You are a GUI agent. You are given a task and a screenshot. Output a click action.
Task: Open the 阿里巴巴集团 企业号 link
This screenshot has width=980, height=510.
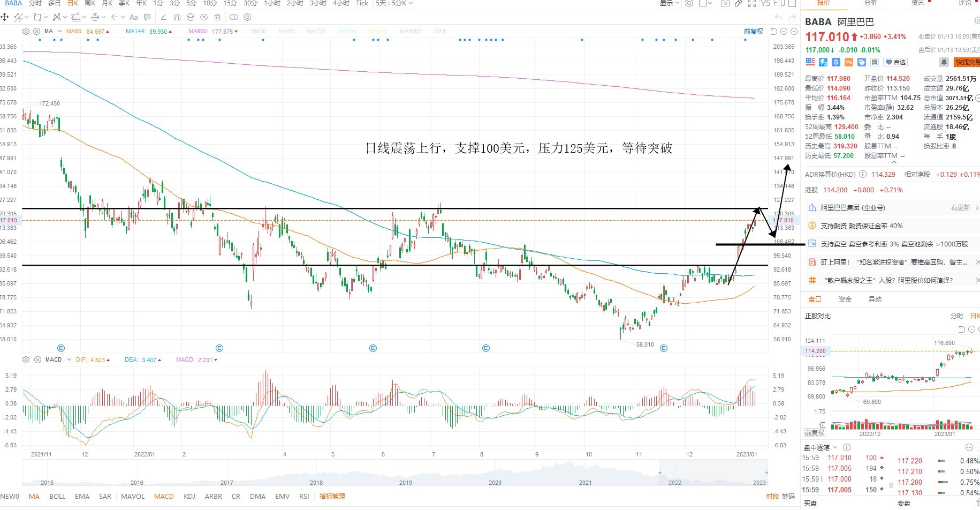coord(853,208)
